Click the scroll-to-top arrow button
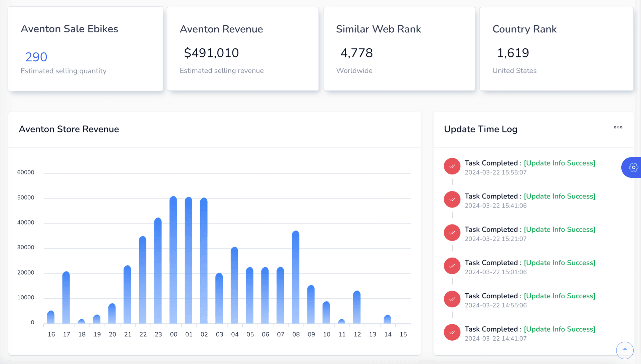The width and height of the screenshot is (641, 364). (625, 350)
